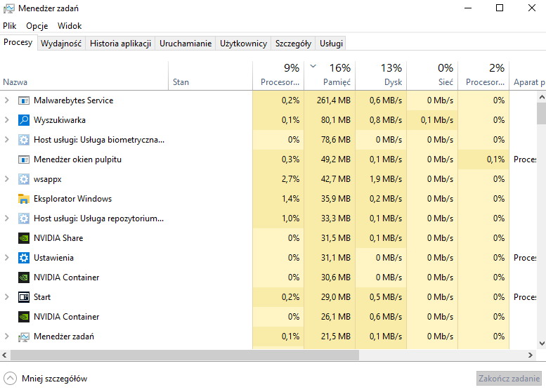Open the Opcje menu
This screenshot has height=392, width=546.
(x=37, y=25)
